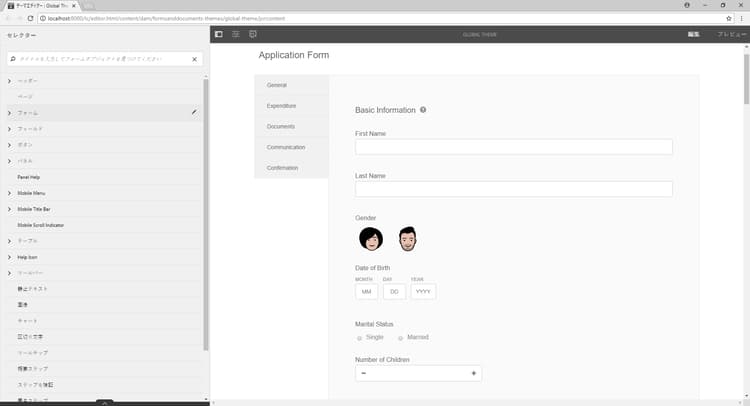Select the Mobile Title Bar selector item
This screenshot has height=406, width=750.
coord(33,209)
